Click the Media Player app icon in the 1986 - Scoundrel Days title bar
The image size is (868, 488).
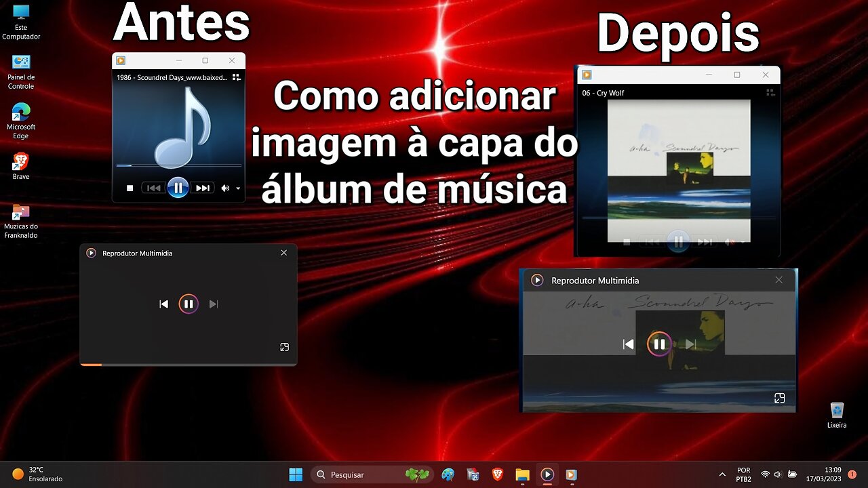coord(121,60)
